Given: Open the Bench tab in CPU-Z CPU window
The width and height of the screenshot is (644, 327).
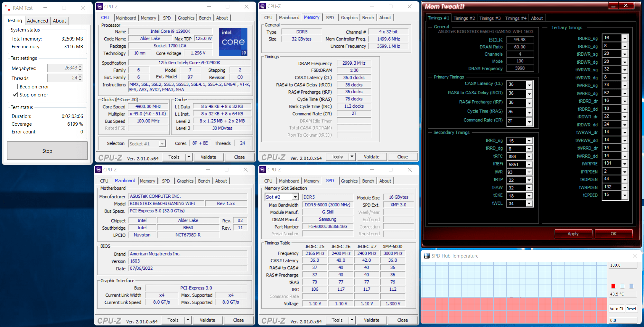Looking at the screenshot, I should 205,18.
